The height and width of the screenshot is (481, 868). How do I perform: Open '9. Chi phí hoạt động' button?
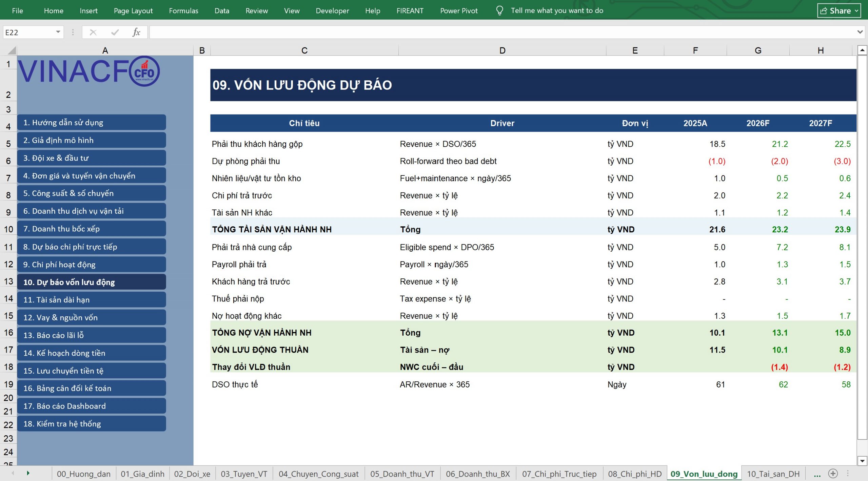92,264
